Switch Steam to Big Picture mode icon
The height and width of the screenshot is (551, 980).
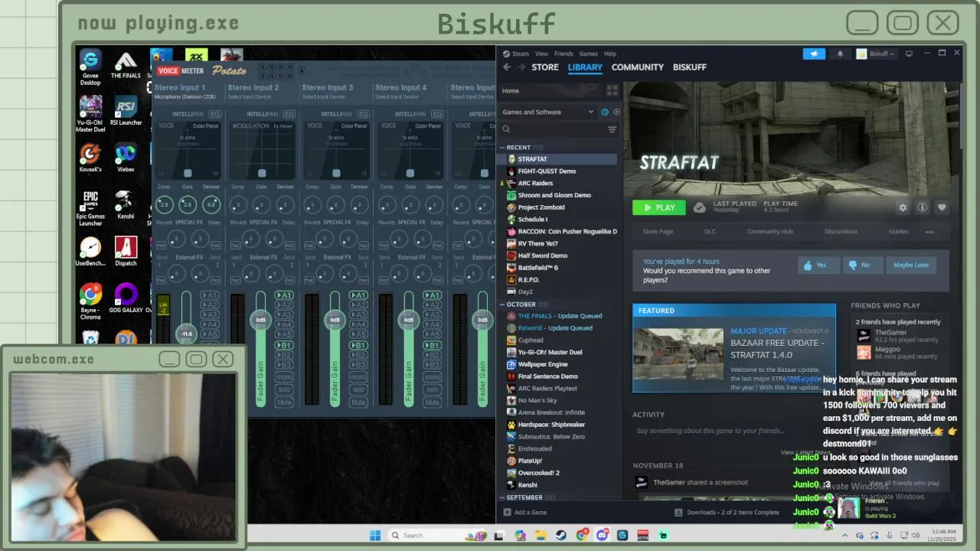click(x=909, y=54)
